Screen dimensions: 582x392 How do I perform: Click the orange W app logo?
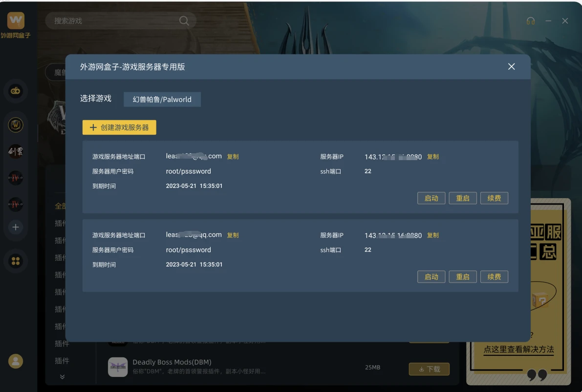(16, 20)
